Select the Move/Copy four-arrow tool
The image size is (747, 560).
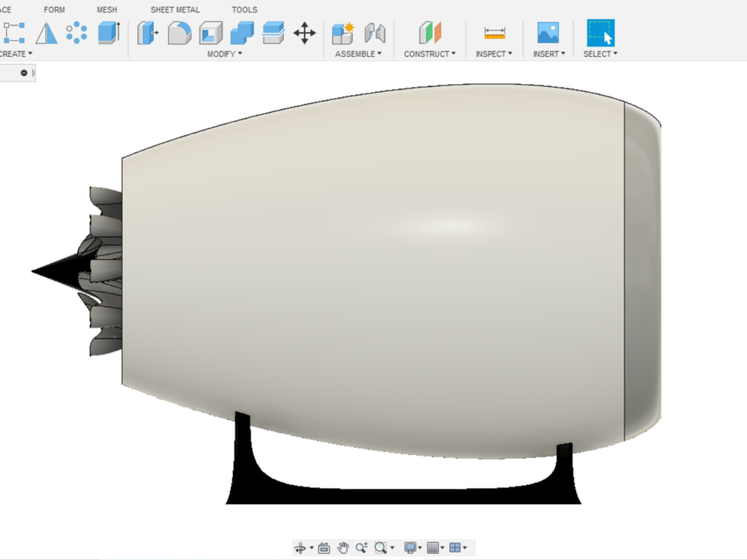304,32
